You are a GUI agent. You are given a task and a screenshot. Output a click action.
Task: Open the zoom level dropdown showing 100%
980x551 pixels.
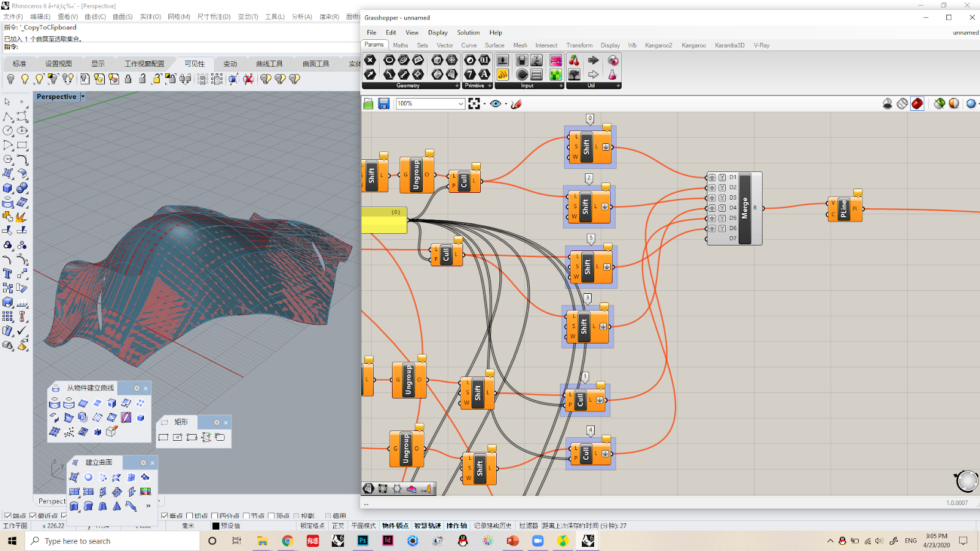[461, 103]
